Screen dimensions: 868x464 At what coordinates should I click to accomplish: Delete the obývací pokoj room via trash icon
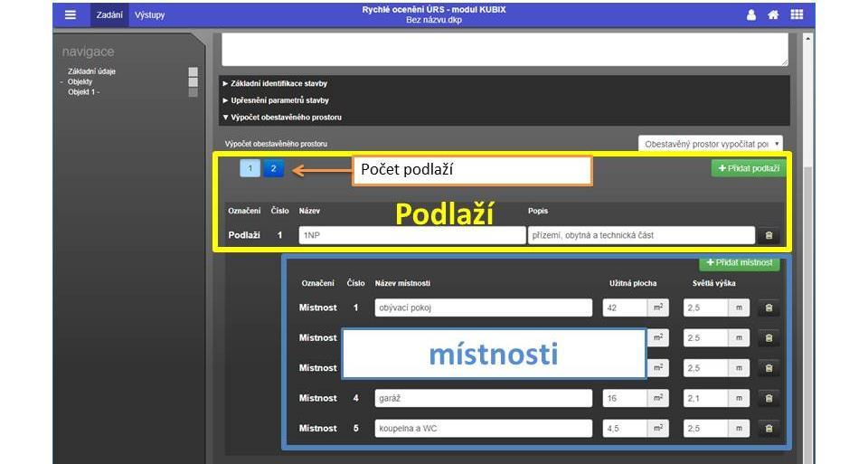(769, 308)
